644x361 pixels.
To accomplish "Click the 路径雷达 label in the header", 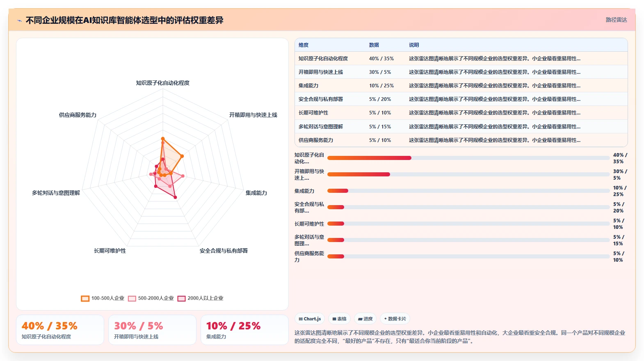I will point(616,20).
